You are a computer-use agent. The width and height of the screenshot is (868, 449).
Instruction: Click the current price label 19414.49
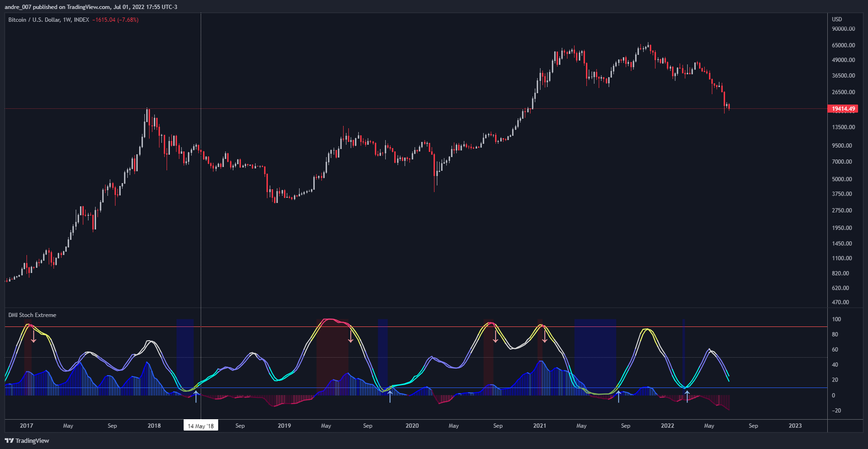click(843, 109)
